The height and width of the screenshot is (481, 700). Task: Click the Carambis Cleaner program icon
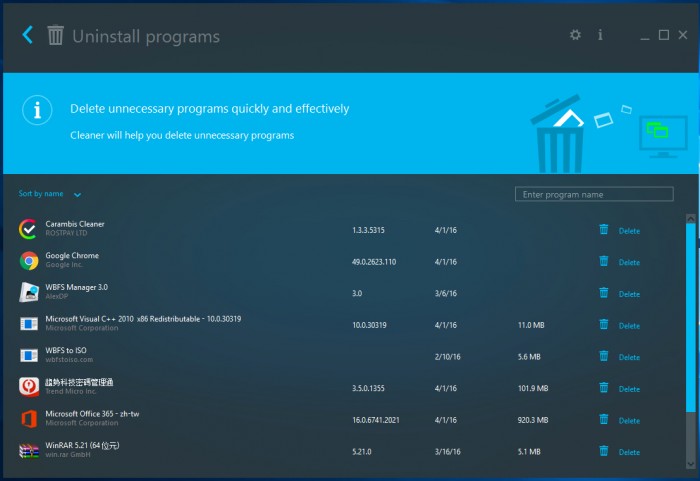click(29, 229)
